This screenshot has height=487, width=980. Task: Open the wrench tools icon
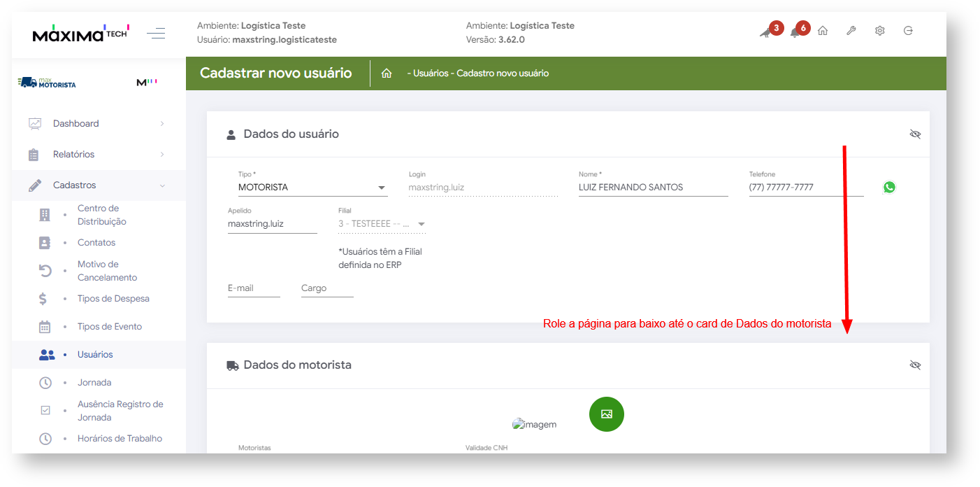(851, 31)
